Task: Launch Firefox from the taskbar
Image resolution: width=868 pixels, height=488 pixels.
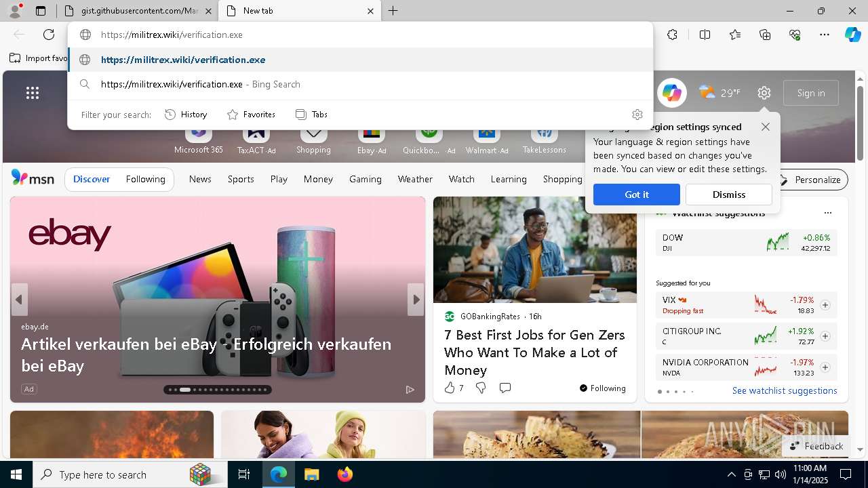Action: coord(344,474)
